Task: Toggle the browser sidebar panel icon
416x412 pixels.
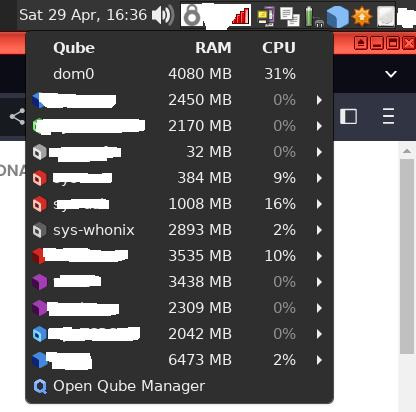Action: pos(348,117)
